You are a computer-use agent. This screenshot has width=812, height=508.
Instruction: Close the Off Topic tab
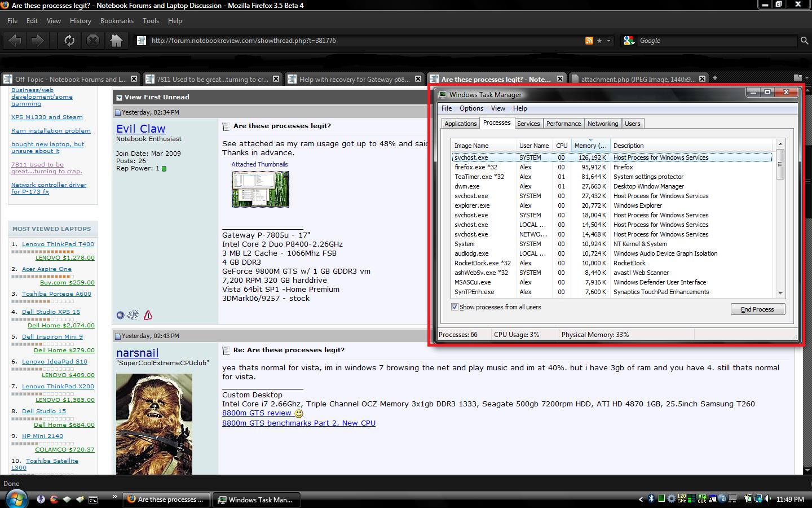pos(134,79)
